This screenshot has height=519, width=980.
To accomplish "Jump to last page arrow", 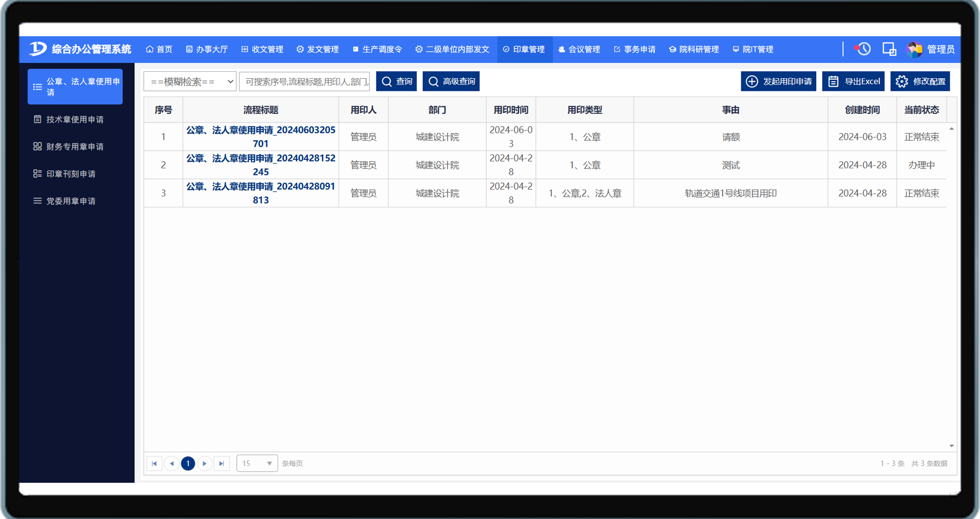I will (222, 463).
